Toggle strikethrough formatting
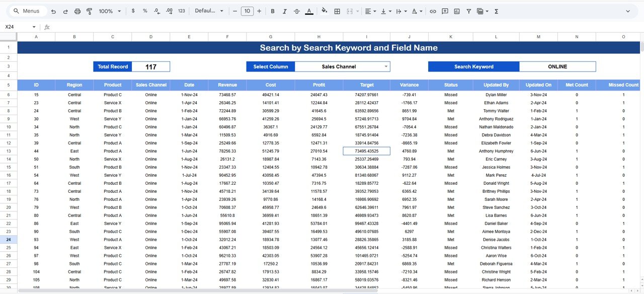The width and height of the screenshot is (644, 294). coord(297,11)
